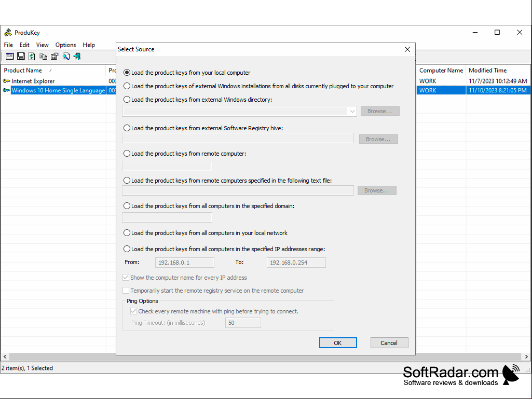Image resolution: width=532 pixels, height=399 pixels.
Task: Click the Select Source toolbar icon
Action: coord(9,57)
